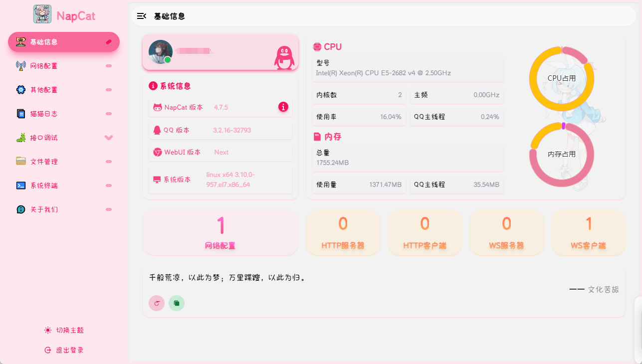Click the 主频 0.00GHz row
The height and width of the screenshot is (364, 642).
pyautogui.click(x=457, y=95)
